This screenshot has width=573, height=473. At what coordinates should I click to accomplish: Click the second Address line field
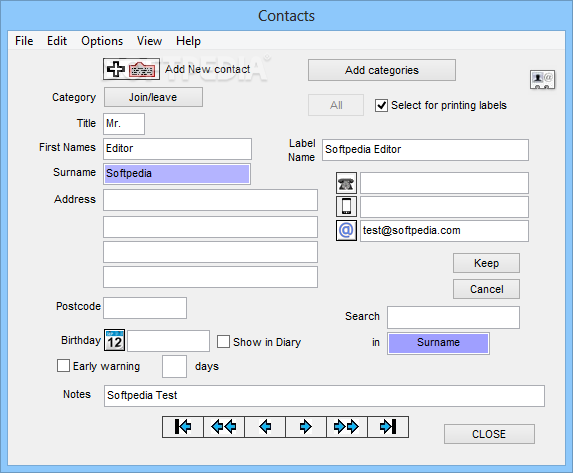tap(210, 227)
